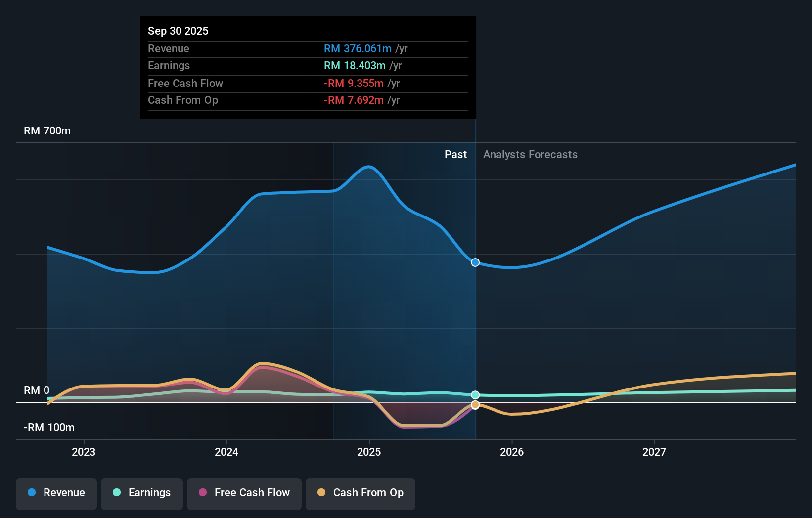
Task: Click the RM 700m axis label
Action: (x=47, y=130)
